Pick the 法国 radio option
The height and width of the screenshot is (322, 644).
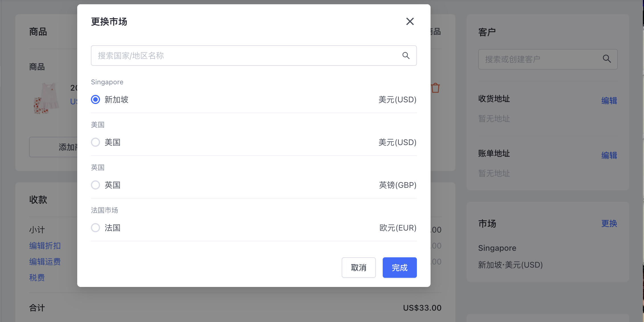[x=95, y=228]
